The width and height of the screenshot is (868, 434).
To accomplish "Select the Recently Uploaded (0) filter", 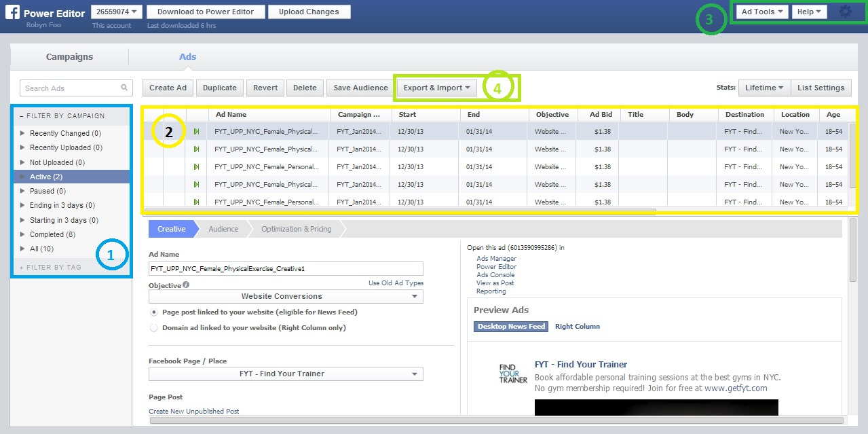I will click(66, 147).
